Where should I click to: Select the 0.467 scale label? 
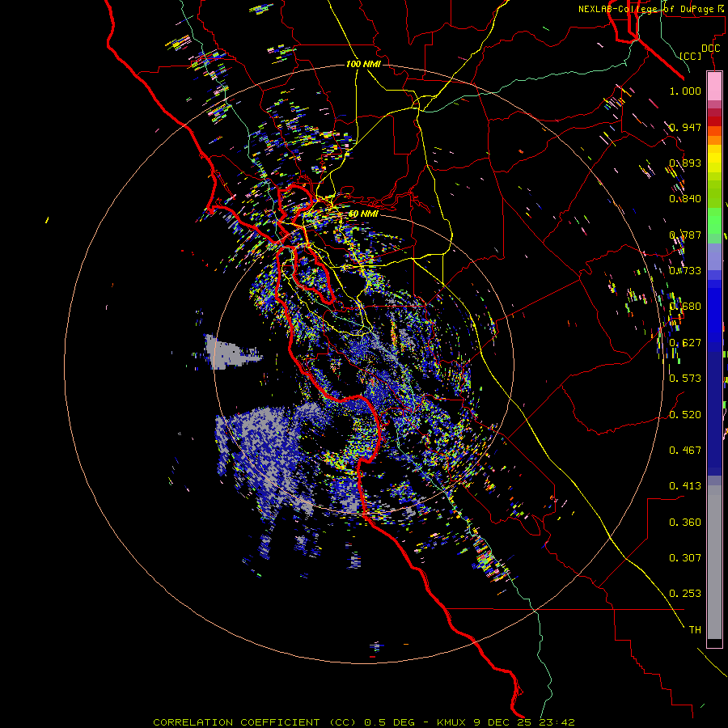point(685,450)
